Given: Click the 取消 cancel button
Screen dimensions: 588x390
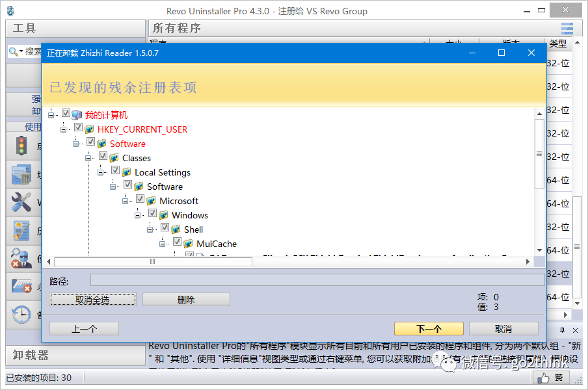Looking at the screenshot, I should click(x=503, y=329).
